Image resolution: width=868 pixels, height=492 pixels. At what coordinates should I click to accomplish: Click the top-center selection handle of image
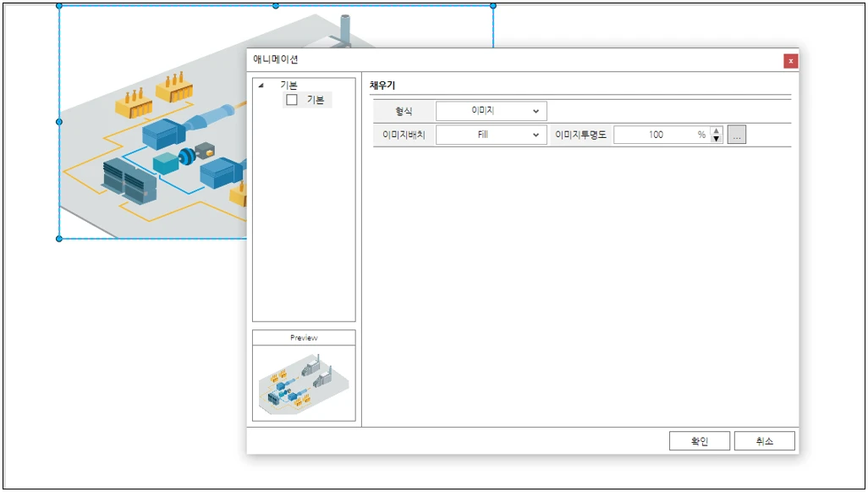276,6
